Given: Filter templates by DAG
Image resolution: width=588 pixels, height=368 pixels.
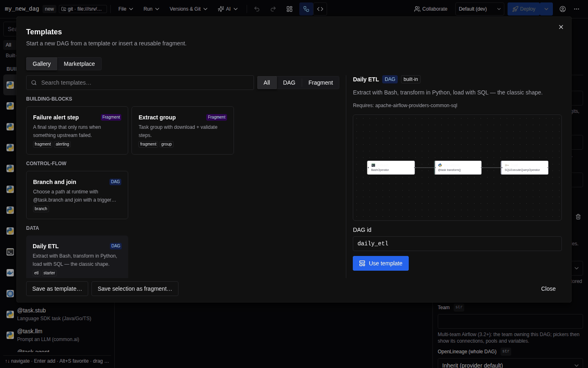Looking at the screenshot, I should point(289,83).
